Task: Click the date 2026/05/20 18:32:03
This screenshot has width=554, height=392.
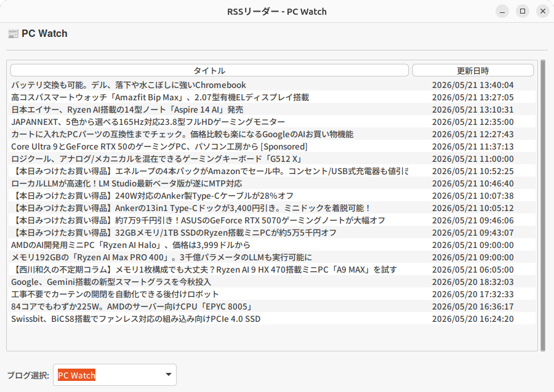Action: (473, 282)
